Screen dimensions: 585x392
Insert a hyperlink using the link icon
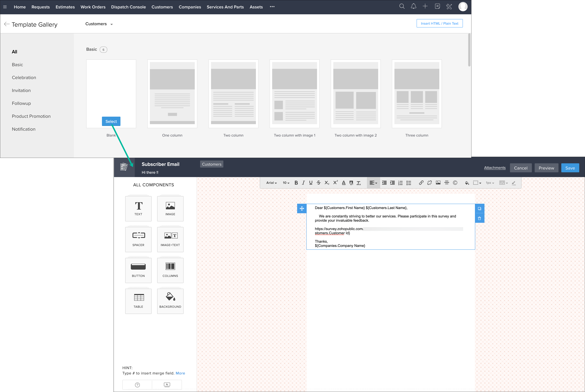[421, 183]
